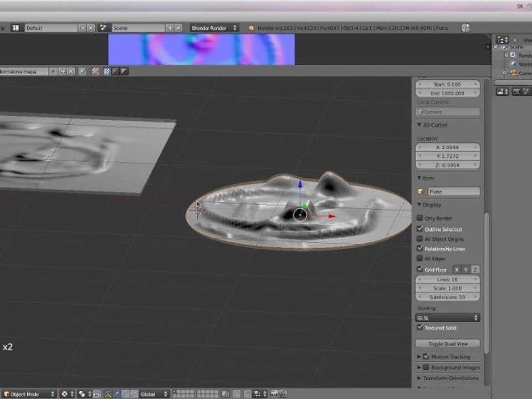Open the viewport shading selector
The image size is (532, 399).
tap(66, 394)
